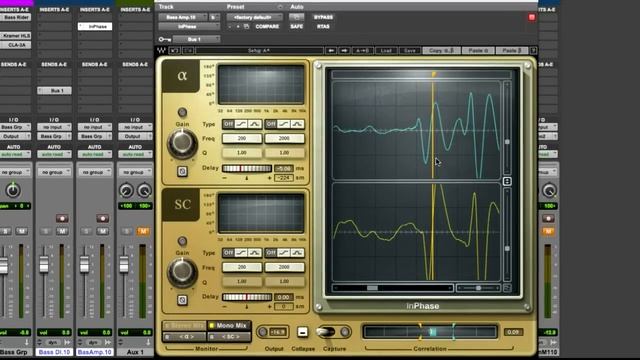Screen dimensions: 640x360
Task: Open the Bass Amp.10 track selector dropdown
Action: 182,17
